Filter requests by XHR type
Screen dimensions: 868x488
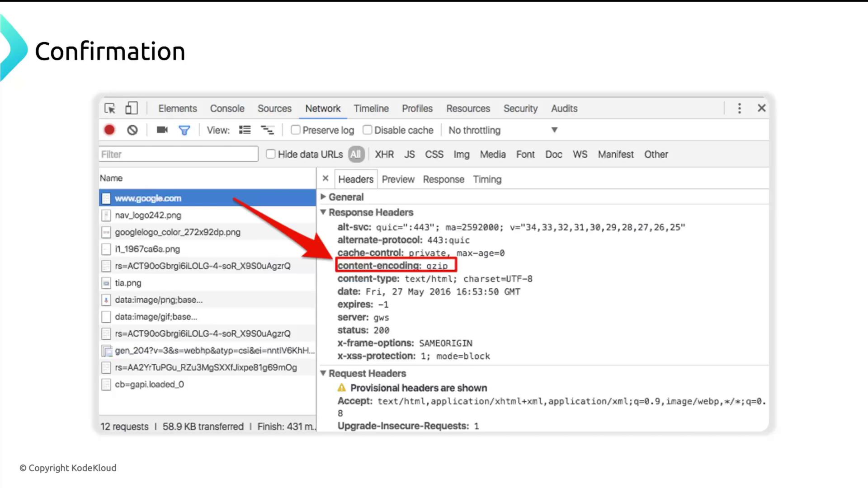(x=384, y=155)
